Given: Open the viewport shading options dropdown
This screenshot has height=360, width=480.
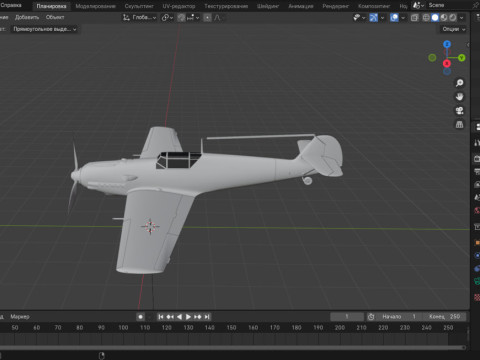Looking at the screenshot, I should point(462,17).
